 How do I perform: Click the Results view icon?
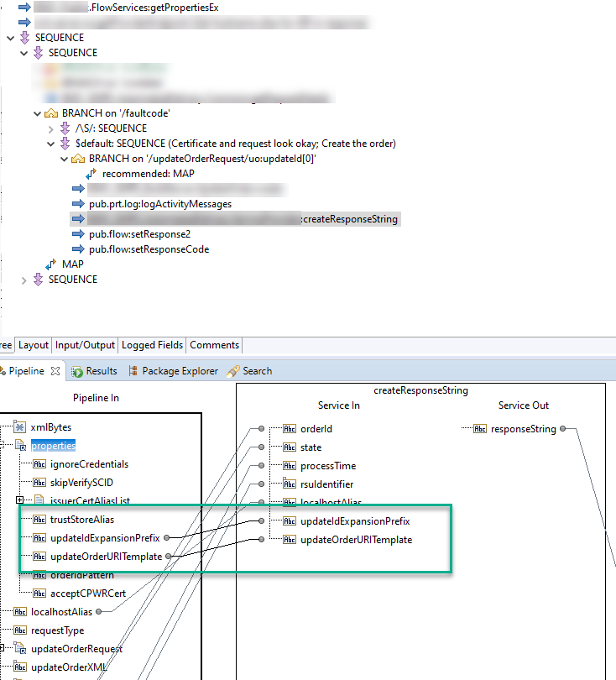point(77,372)
